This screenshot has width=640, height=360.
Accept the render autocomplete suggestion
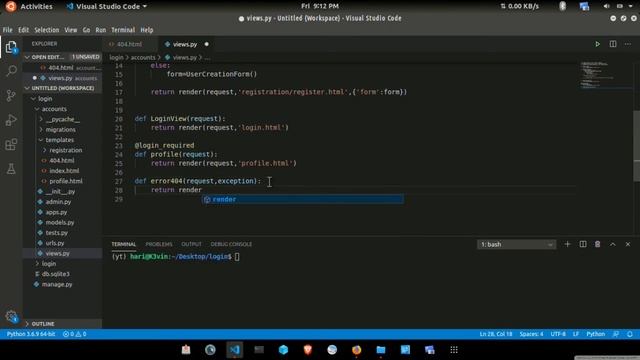pos(302,199)
